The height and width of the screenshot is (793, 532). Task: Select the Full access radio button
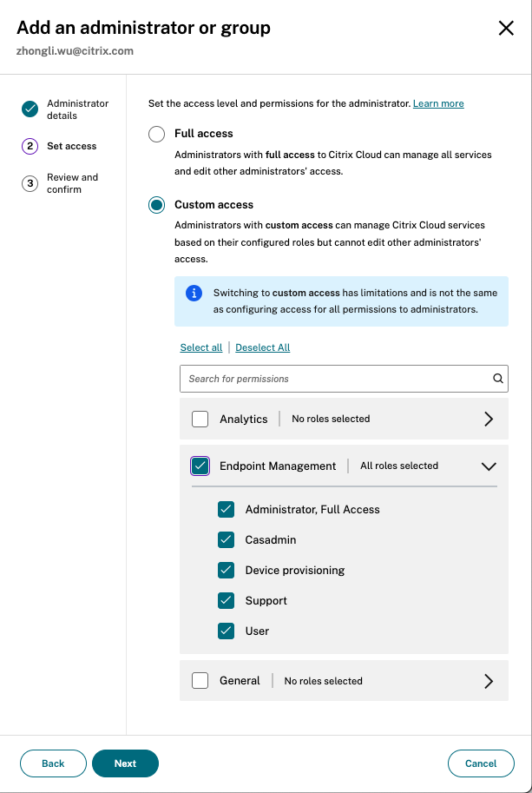tap(156, 135)
